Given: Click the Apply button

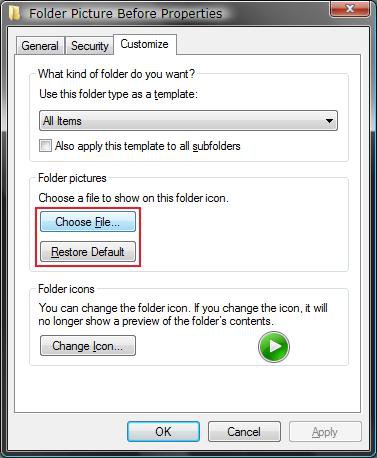Looking at the screenshot, I should pos(325,432).
